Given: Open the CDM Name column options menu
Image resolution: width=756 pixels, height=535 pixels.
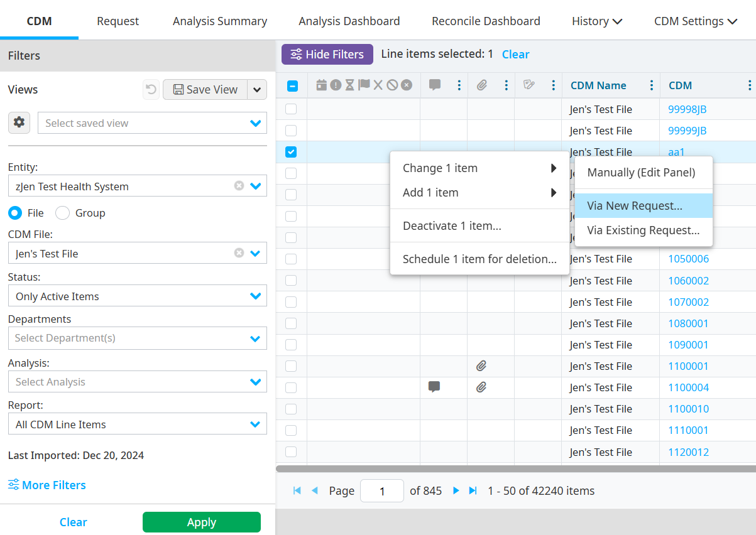Looking at the screenshot, I should (652, 85).
